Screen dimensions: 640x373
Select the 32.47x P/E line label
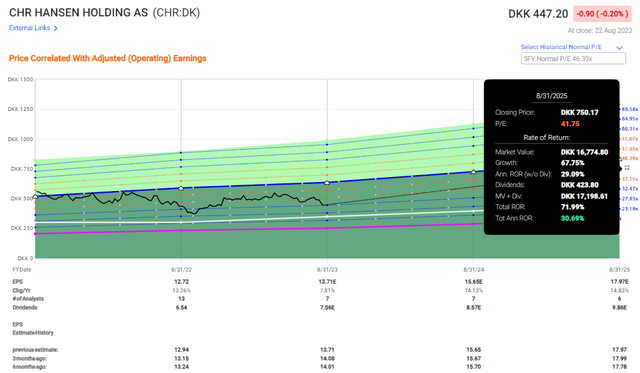(x=630, y=189)
